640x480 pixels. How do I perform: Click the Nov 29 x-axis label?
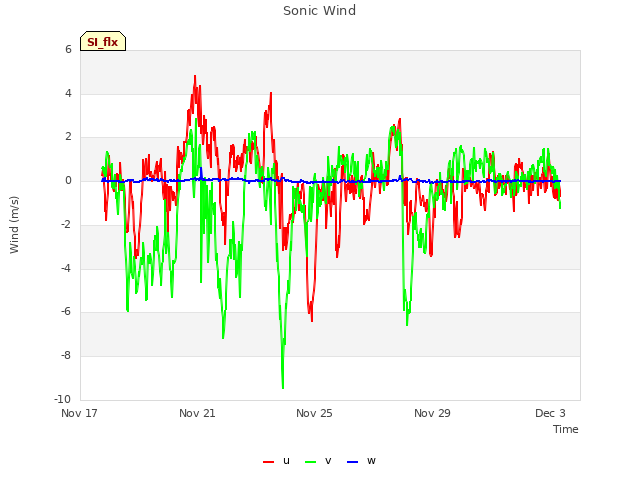(432, 413)
